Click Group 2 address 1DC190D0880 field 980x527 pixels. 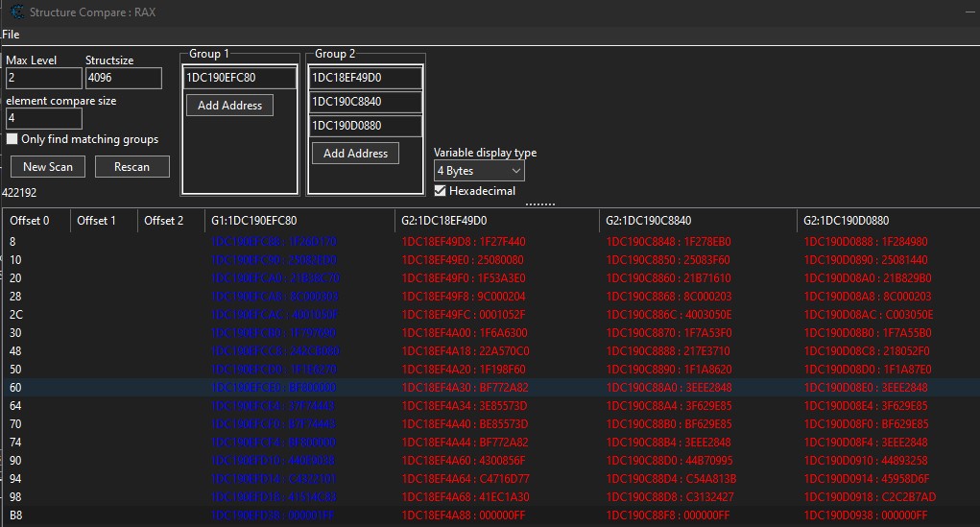(365, 126)
